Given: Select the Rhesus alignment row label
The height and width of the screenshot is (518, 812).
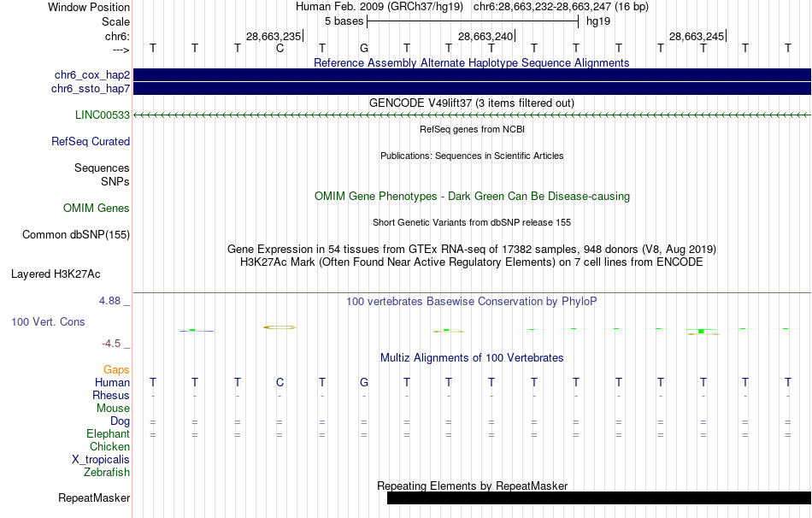Looking at the screenshot, I should 111,395.
